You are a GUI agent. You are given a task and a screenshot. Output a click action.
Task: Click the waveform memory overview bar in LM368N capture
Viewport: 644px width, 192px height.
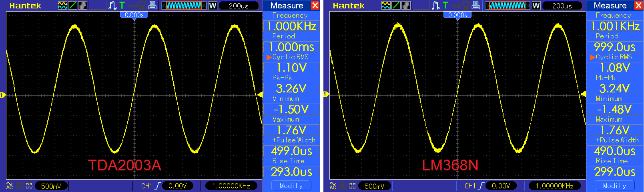(x=508, y=6)
